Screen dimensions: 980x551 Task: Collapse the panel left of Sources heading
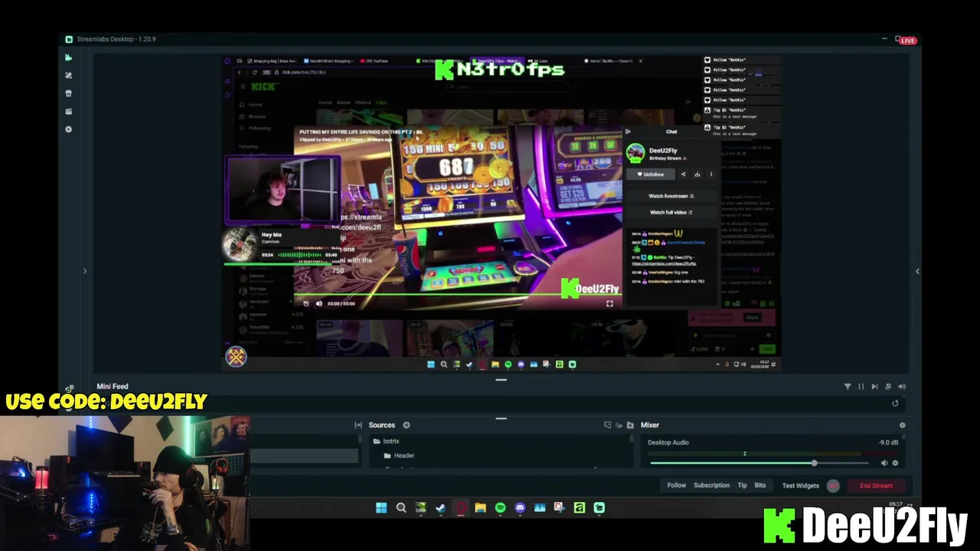pos(358,425)
